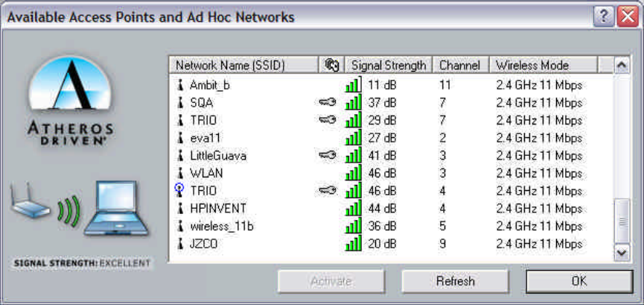Screen dimensions: 644x305
Task: Click the OK button
Action: [x=579, y=282]
